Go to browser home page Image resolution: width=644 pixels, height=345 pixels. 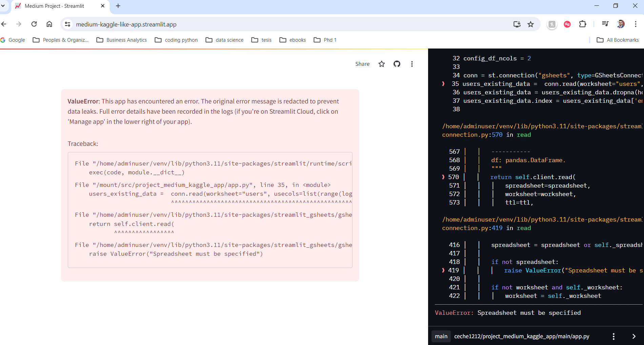click(x=49, y=24)
